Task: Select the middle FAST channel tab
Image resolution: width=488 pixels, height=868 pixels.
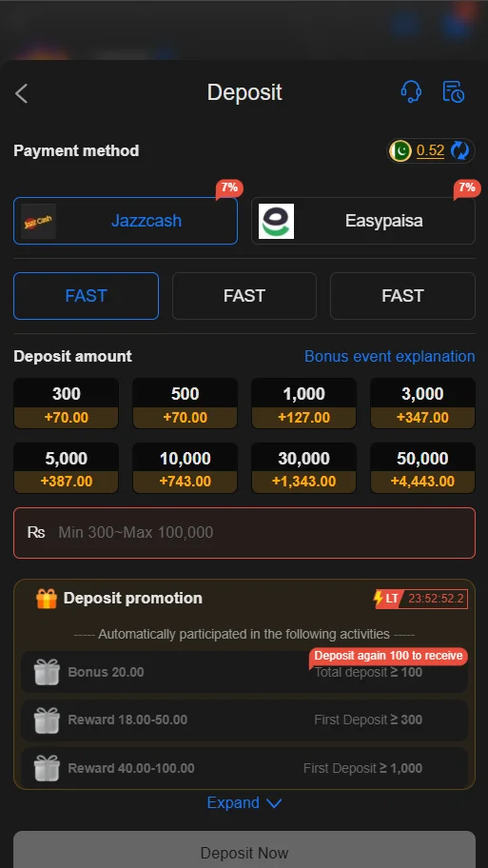Action: point(244,296)
